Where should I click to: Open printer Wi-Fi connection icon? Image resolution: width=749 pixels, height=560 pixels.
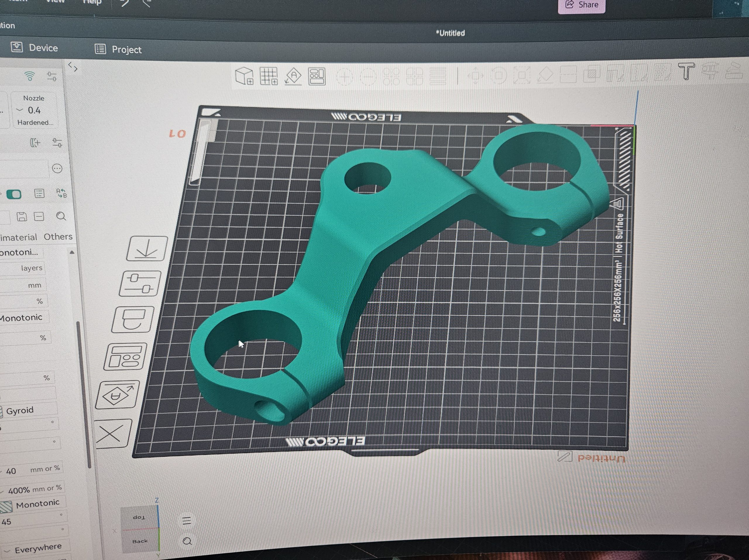[30, 76]
